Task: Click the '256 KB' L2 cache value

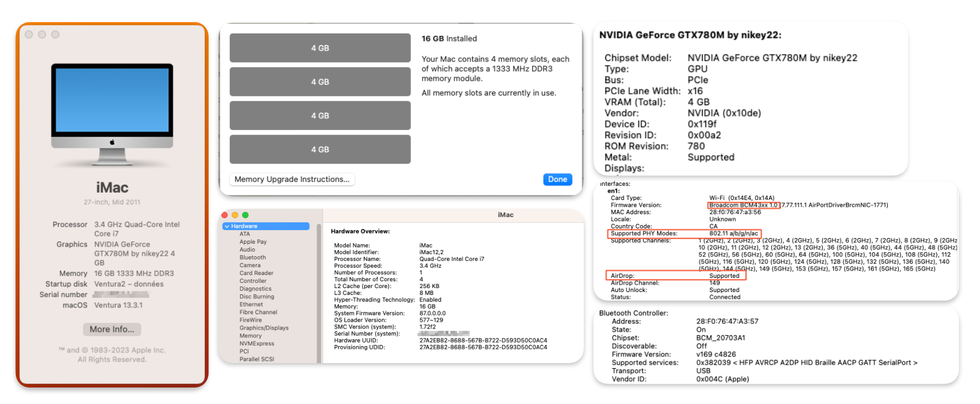Action: tap(429, 286)
